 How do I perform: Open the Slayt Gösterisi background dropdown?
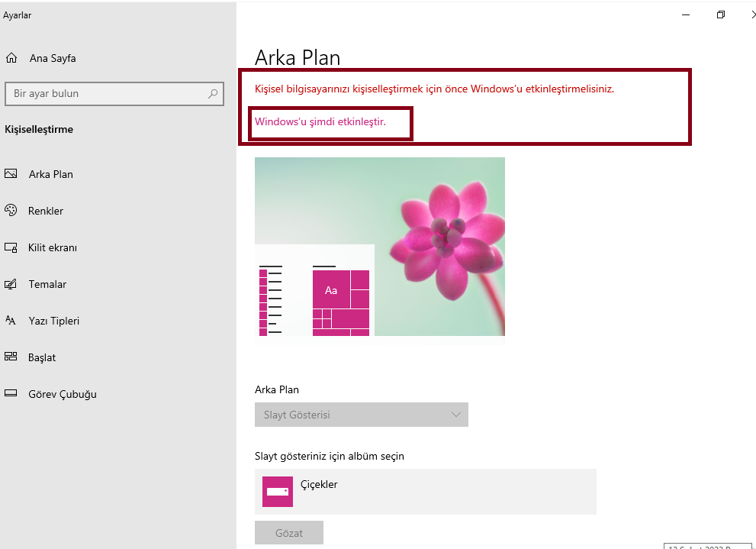(361, 415)
